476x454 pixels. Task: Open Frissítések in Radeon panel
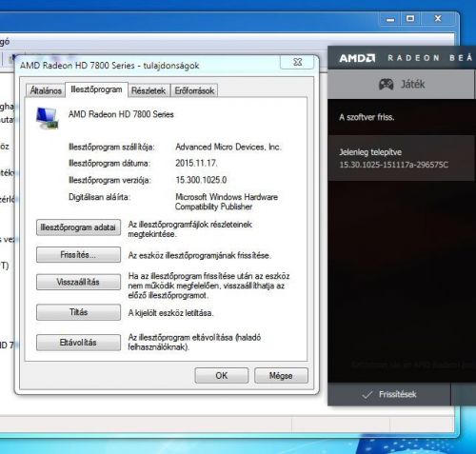pos(389,395)
